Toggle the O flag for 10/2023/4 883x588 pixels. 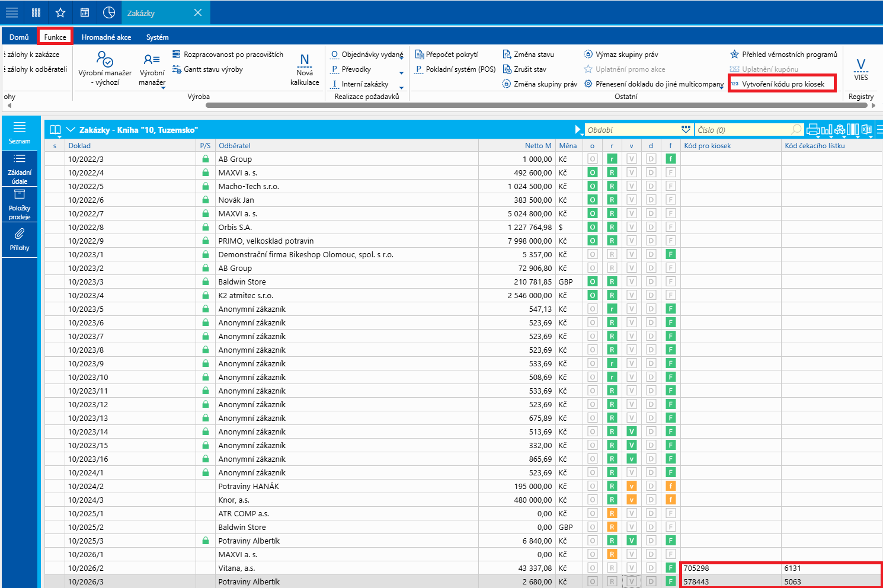(x=592, y=295)
